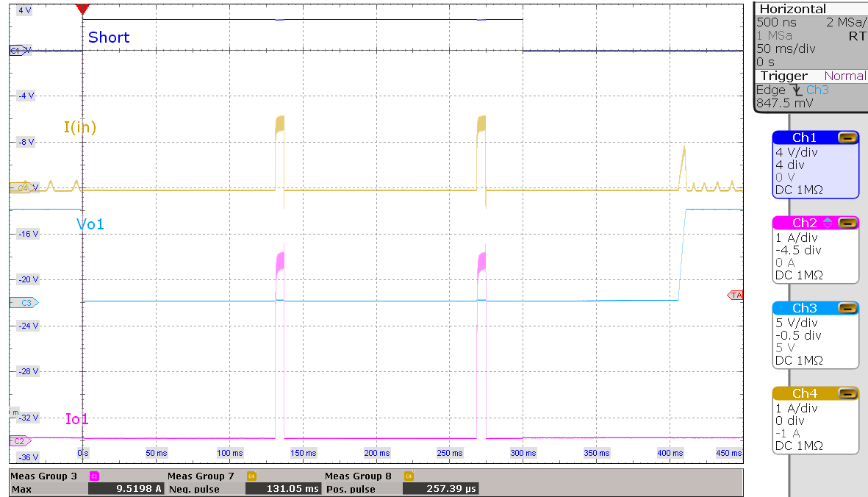The image size is (868, 497).
Task: Click the minimize icon on Ch4 descriptor
Action: coord(847,394)
